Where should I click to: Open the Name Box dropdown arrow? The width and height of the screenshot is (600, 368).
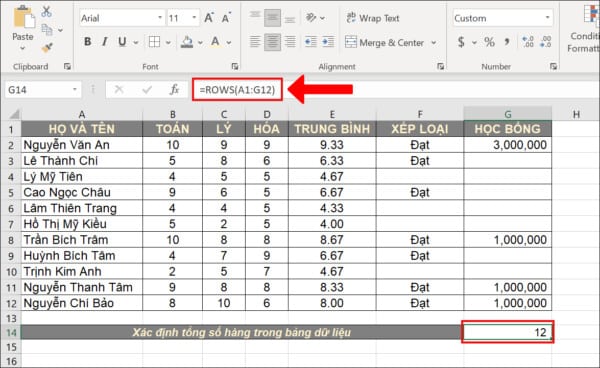(75, 90)
